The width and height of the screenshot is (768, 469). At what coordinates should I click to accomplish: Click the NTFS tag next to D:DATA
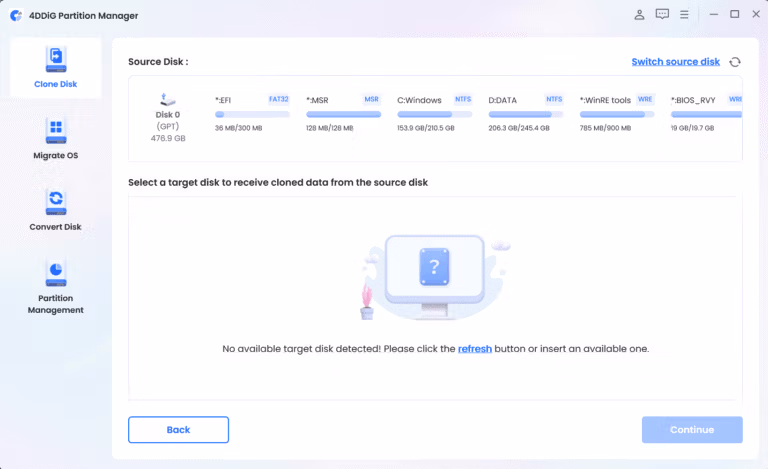point(554,99)
